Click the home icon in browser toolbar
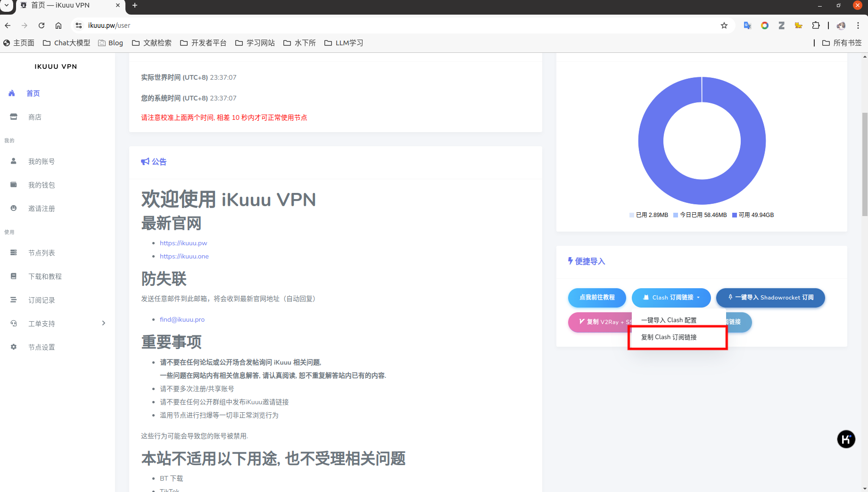The height and width of the screenshot is (492, 868). point(58,25)
